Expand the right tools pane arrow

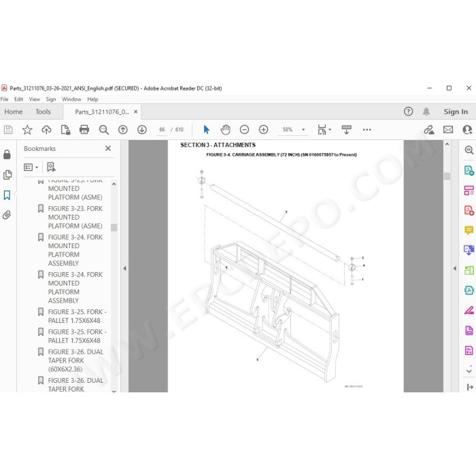454,269
